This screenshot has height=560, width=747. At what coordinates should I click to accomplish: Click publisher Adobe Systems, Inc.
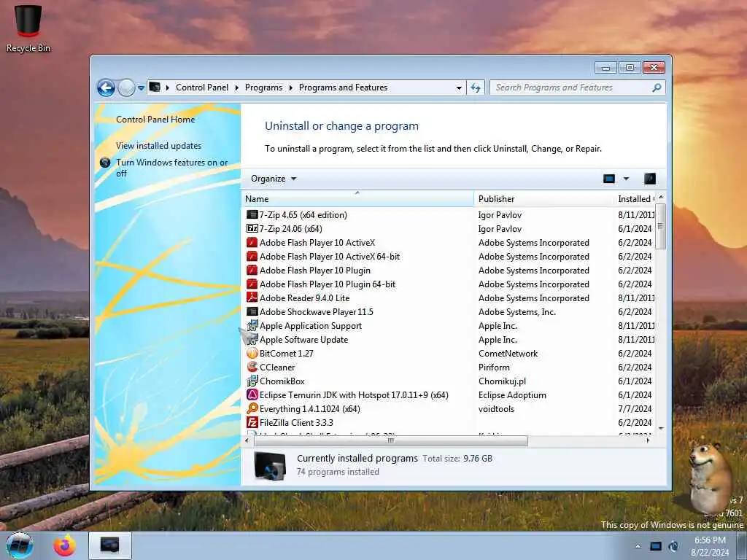pyautogui.click(x=517, y=311)
